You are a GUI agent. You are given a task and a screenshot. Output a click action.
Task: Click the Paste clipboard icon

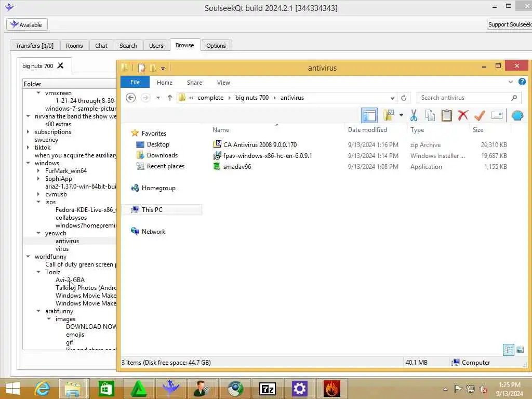click(x=446, y=116)
